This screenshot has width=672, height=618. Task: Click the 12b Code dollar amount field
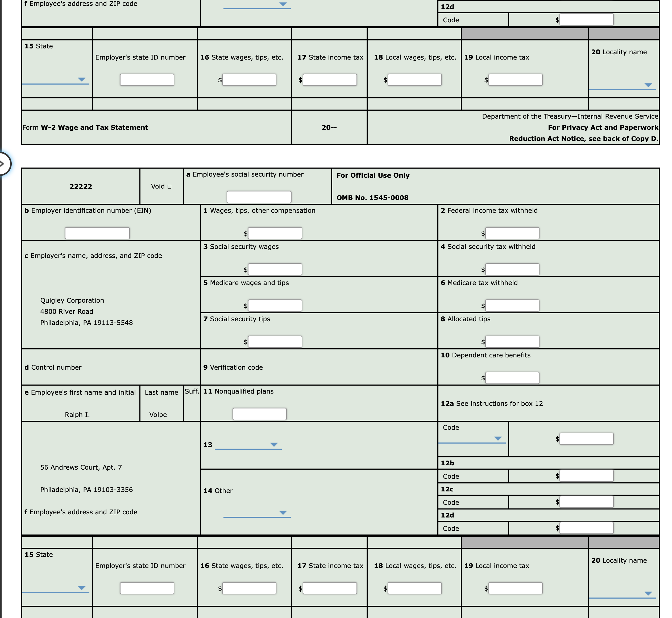[587, 475]
